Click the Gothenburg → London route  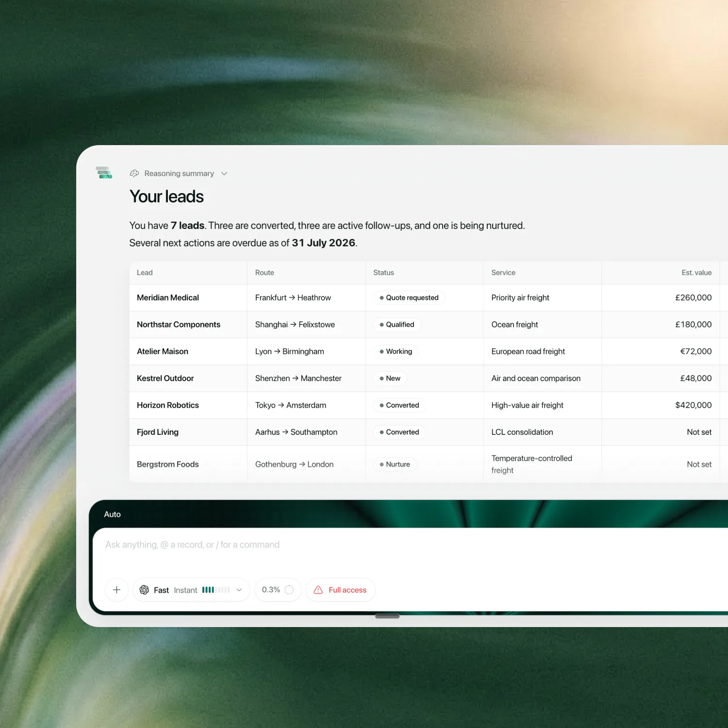[295, 464]
